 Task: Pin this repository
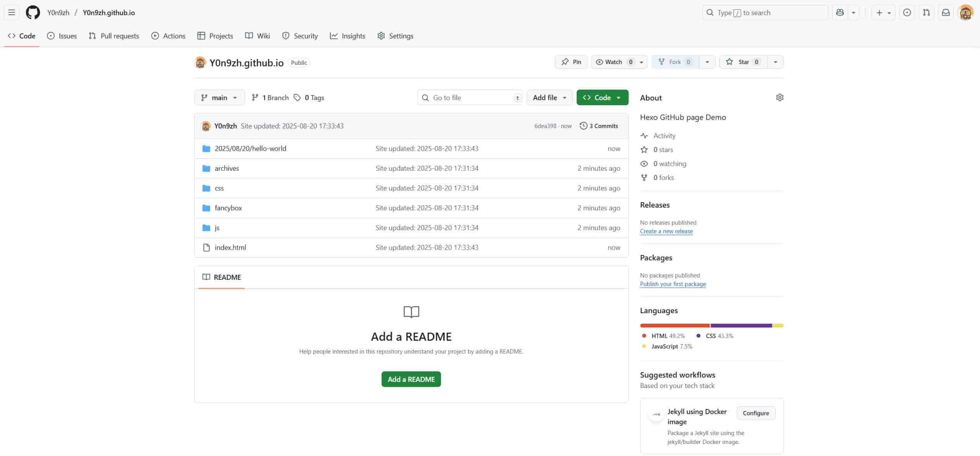tap(571, 62)
